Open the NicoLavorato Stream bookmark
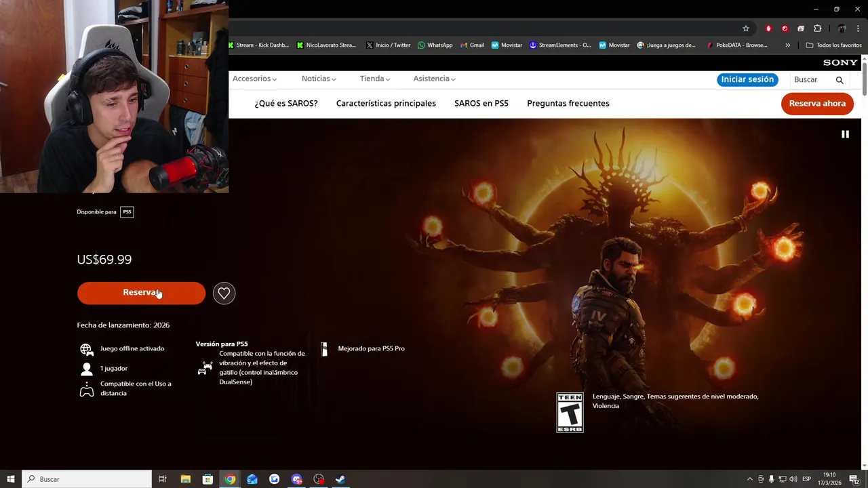The height and width of the screenshot is (488, 868). pos(326,45)
